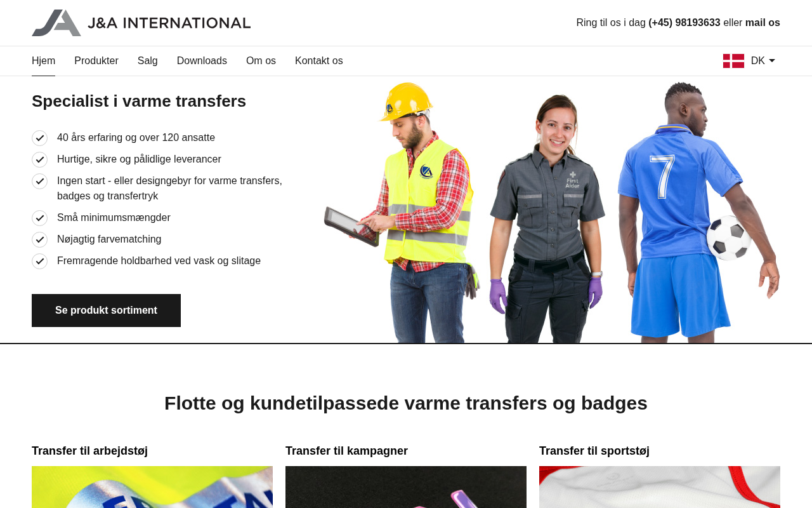Click checkmark icon beside Hurtige, sikre leverancer
Viewport: 812px width, 508px height.
[x=40, y=159]
